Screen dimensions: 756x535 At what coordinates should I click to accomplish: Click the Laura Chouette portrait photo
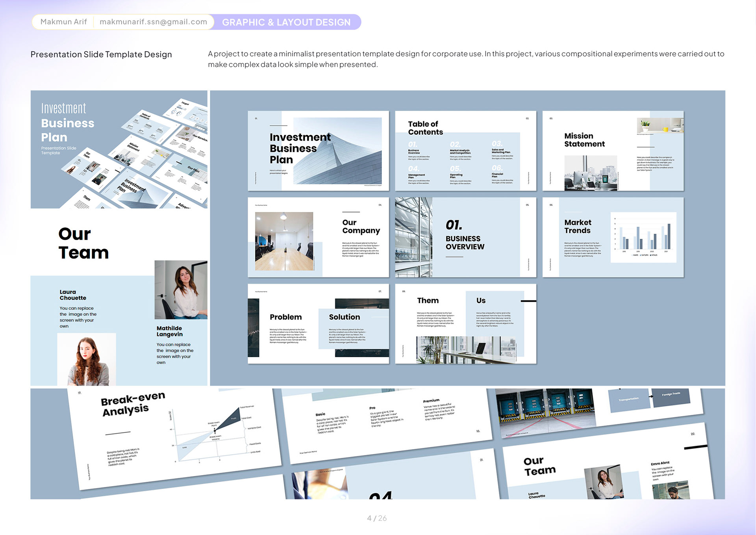pos(87,359)
